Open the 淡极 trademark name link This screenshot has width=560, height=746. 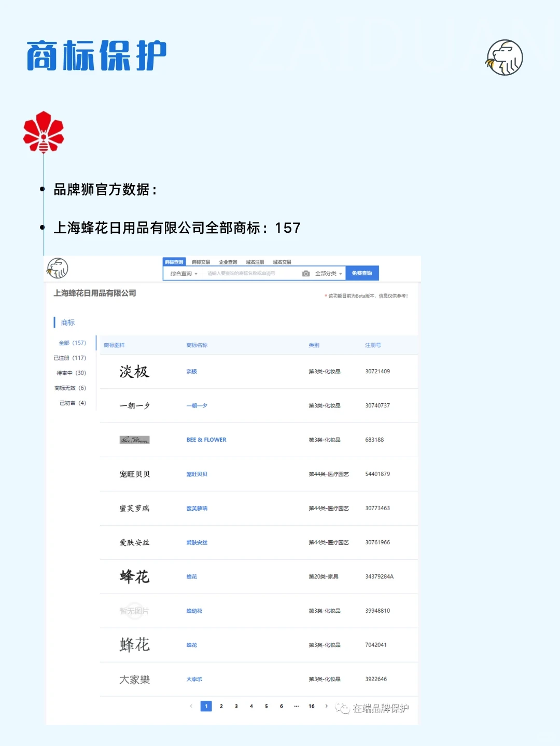tap(191, 372)
